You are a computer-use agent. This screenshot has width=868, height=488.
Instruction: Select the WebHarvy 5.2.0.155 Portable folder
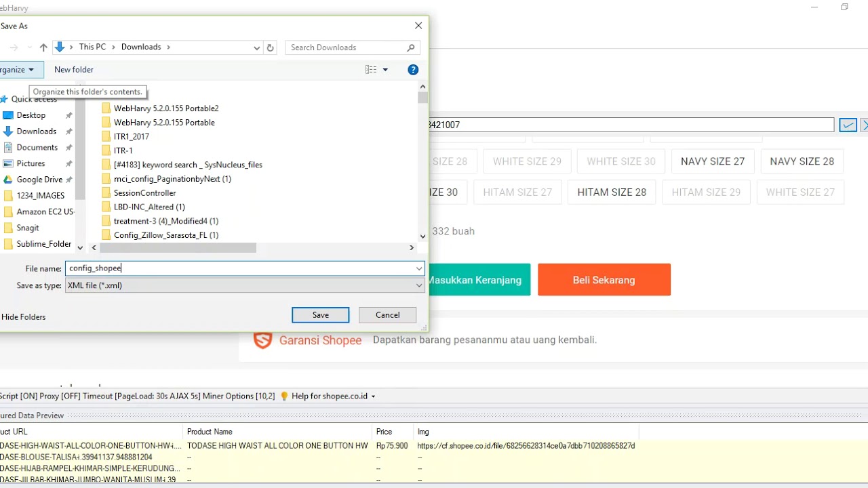click(x=164, y=123)
